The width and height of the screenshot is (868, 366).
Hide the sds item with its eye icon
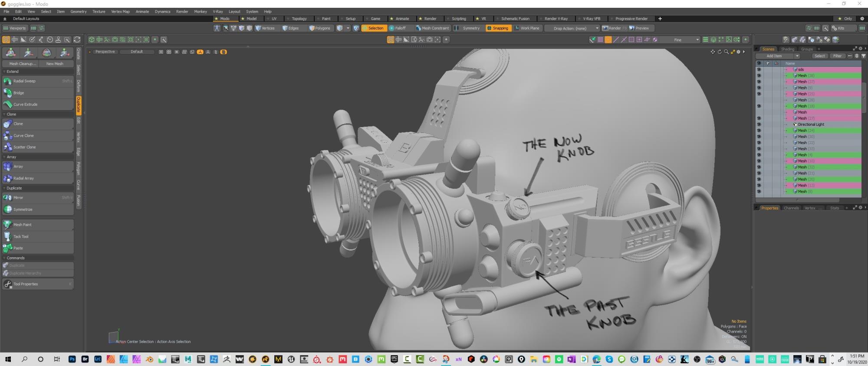[759, 69]
